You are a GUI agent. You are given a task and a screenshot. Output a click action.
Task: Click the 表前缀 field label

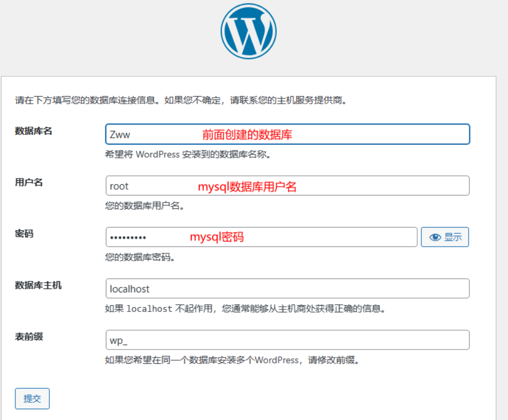(x=29, y=336)
